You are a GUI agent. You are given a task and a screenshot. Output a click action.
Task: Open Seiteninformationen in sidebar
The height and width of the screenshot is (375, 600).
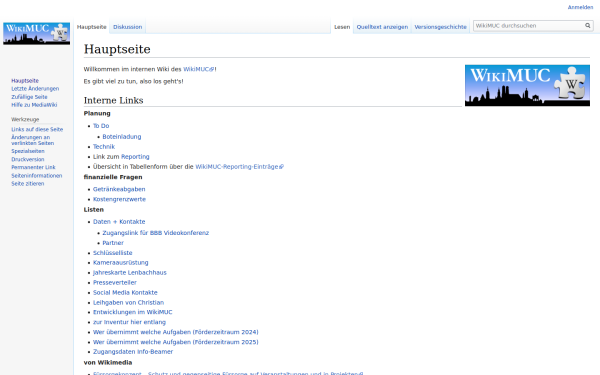coord(36,176)
